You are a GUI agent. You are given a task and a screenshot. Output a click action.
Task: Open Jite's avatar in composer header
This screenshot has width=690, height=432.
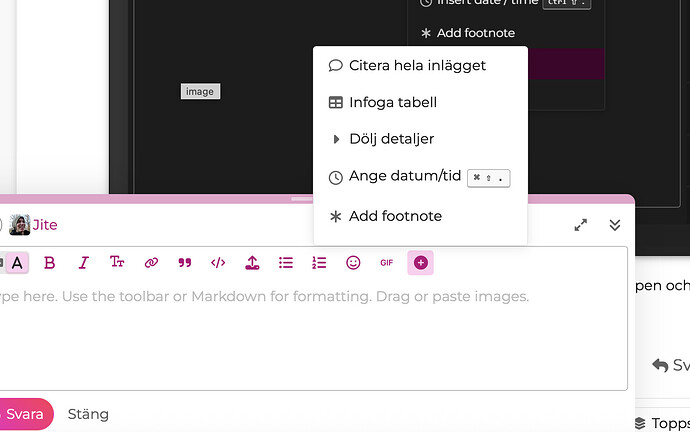click(x=20, y=225)
